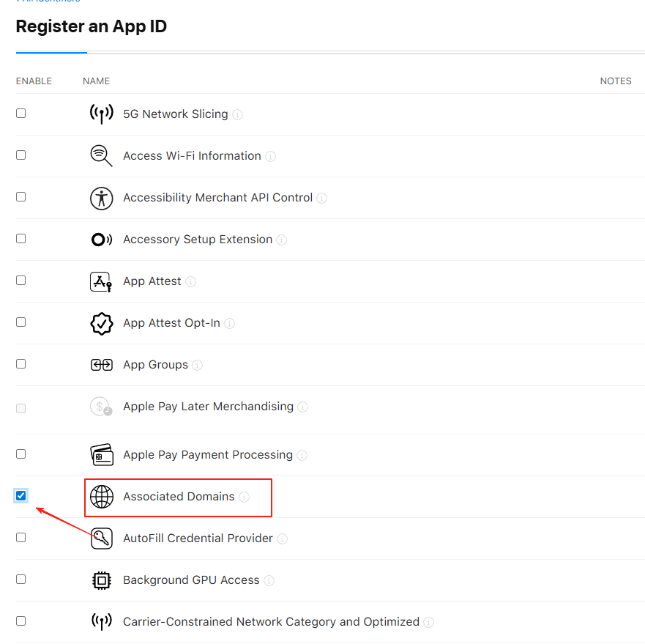Click the ENABLE column header

pos(34,81)
